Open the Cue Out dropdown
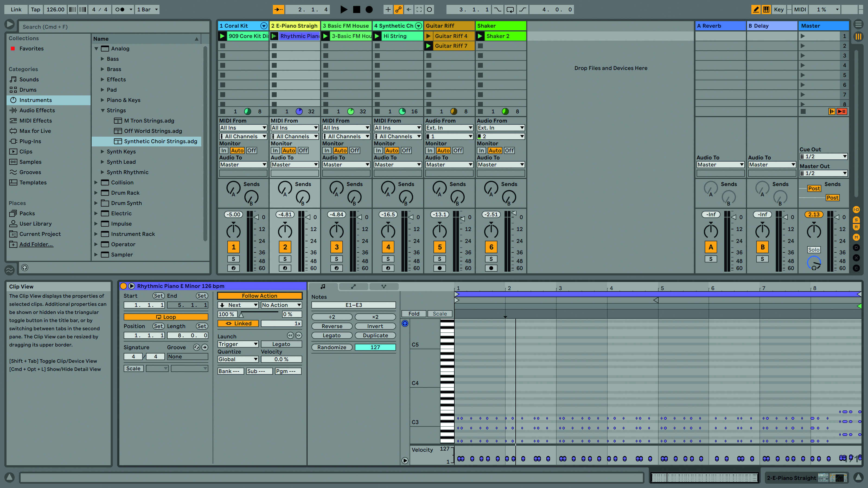The image size is (868, 488). (x=824, y=157)
